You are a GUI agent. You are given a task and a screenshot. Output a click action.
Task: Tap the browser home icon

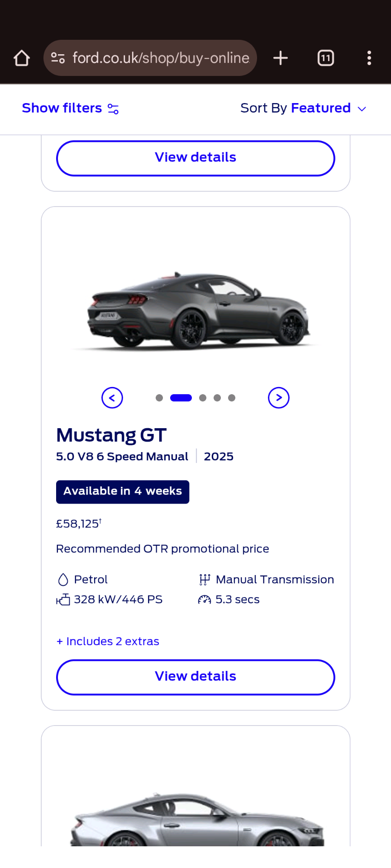pos(21,58)
